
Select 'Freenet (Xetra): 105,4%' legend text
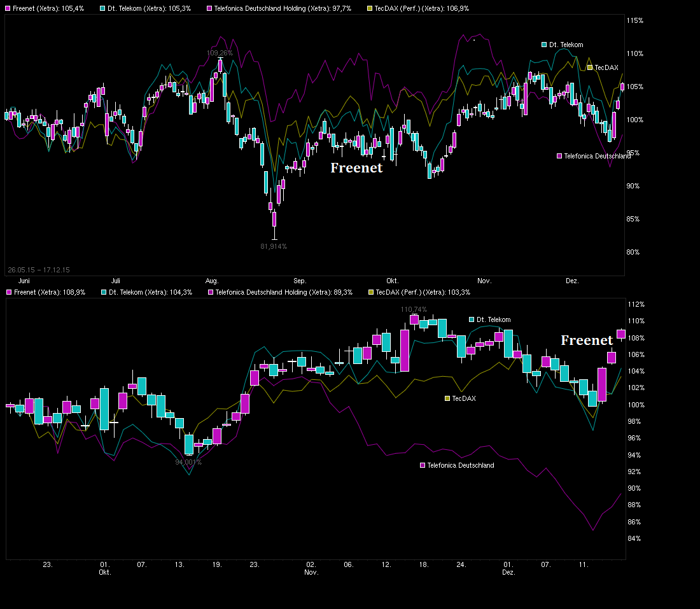coord(48,8)
